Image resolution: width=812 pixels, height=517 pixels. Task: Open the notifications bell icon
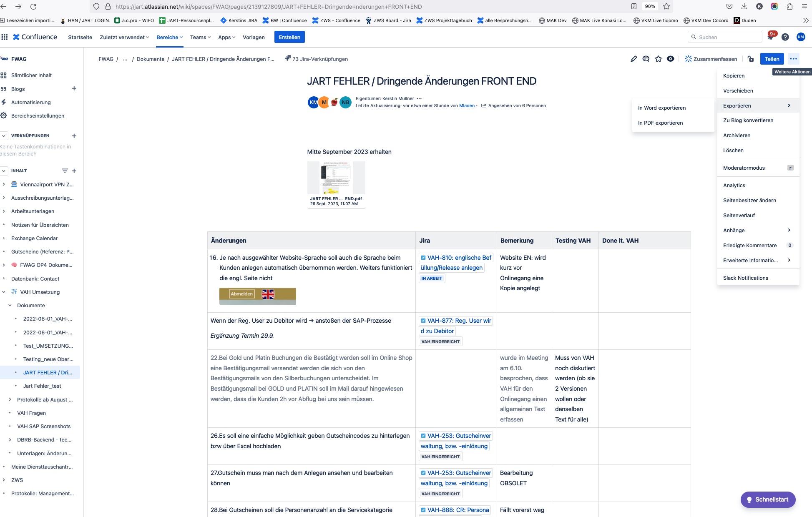tap(770, 37)
